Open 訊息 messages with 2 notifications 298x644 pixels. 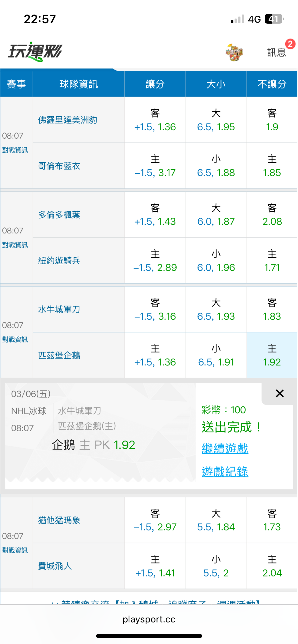click(x=277, y=52)
